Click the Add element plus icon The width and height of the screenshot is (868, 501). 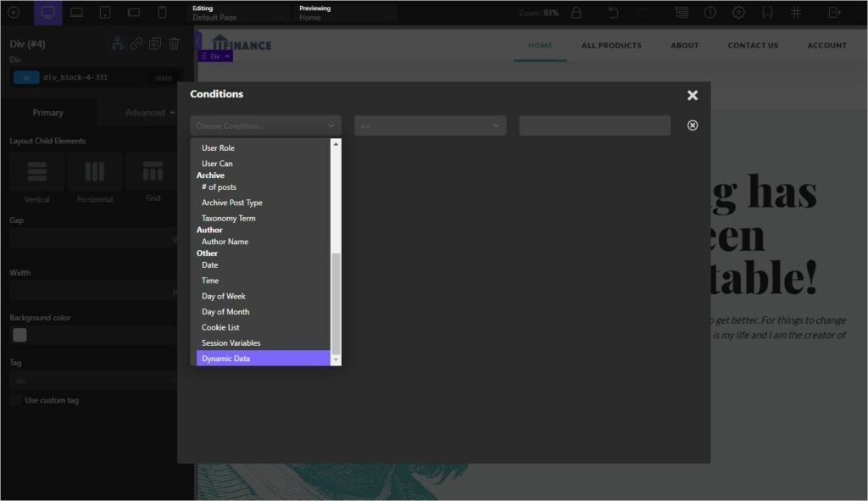(x=14, y=13)
